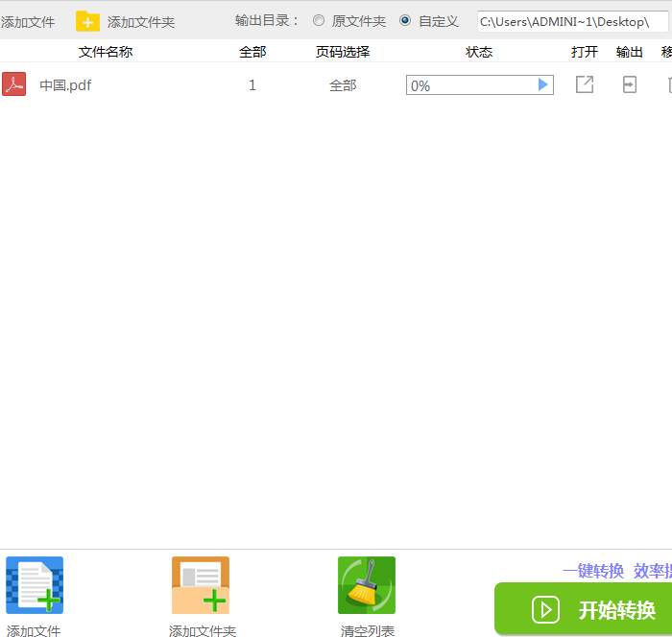Select the 中国.pdf file name
Image resolution: width=672 pixels, height=637 pixels.
coord(65,85)
